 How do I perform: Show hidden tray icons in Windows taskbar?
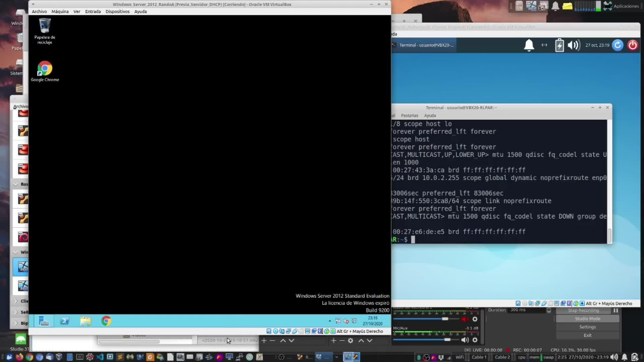[330, 321]
